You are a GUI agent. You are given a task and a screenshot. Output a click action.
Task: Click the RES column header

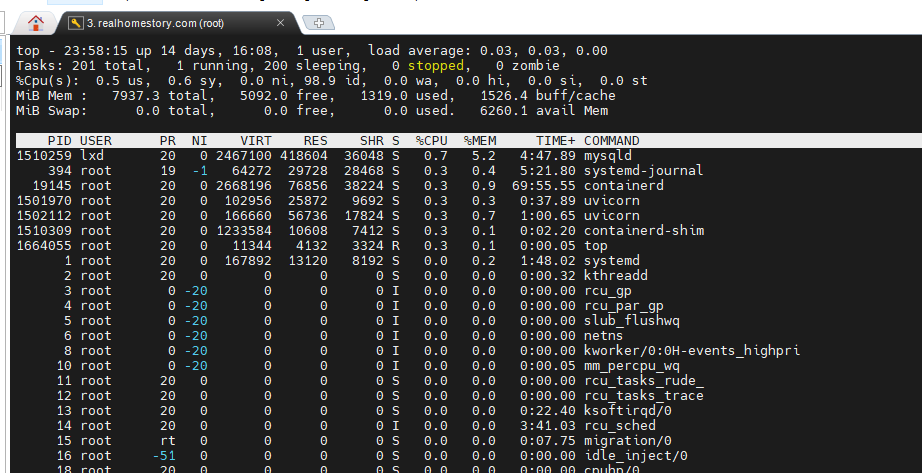pyautogui.click(x=316, y=141)
